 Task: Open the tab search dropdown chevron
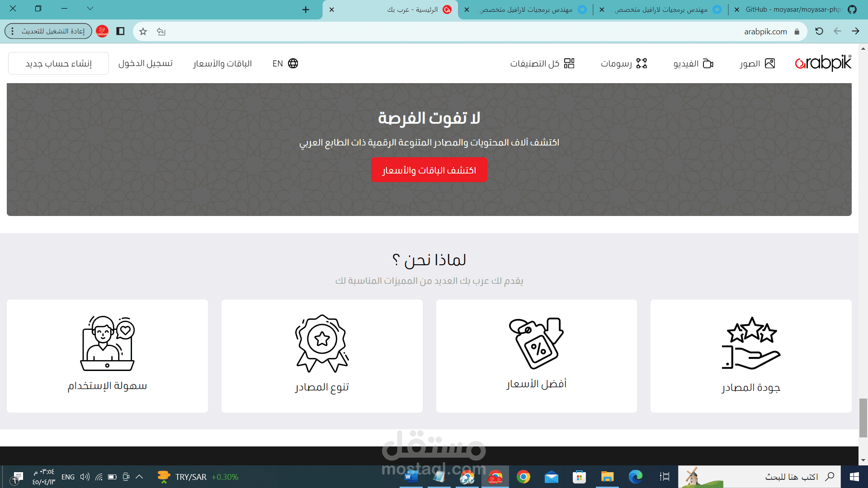[x=90, y=9]
